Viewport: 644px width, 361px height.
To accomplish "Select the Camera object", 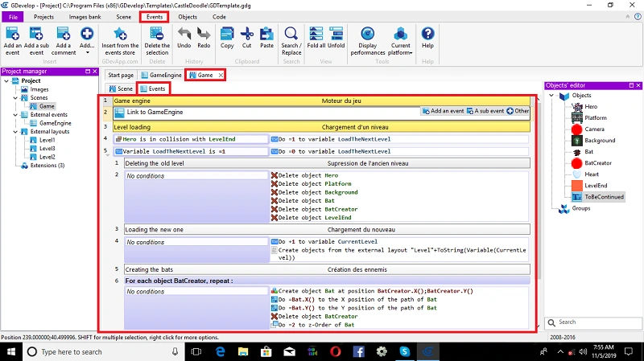I will click(594, 129).
